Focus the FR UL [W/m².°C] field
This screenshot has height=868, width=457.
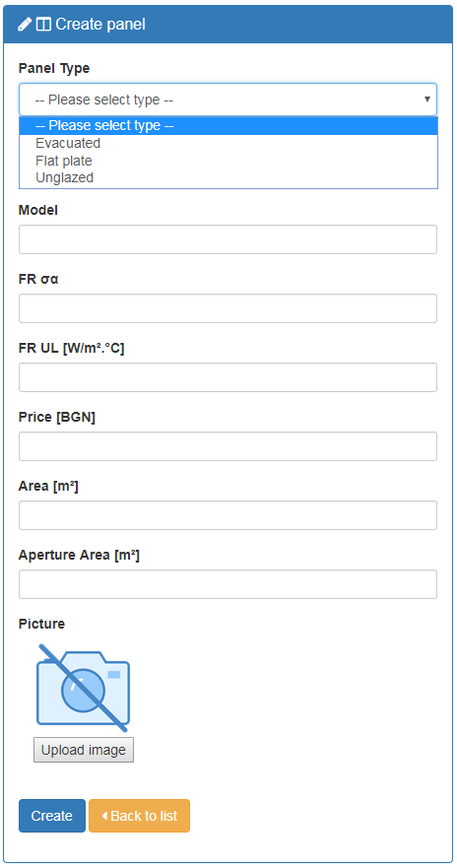tap(228, 377)
